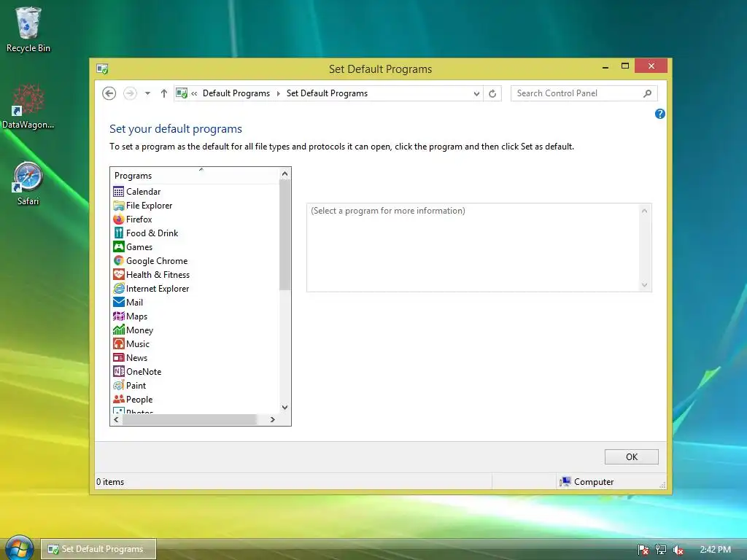This screenshot has width=747, height=560.
Task: Select the Safari desktop shortcut
Action: coord(28,184)
